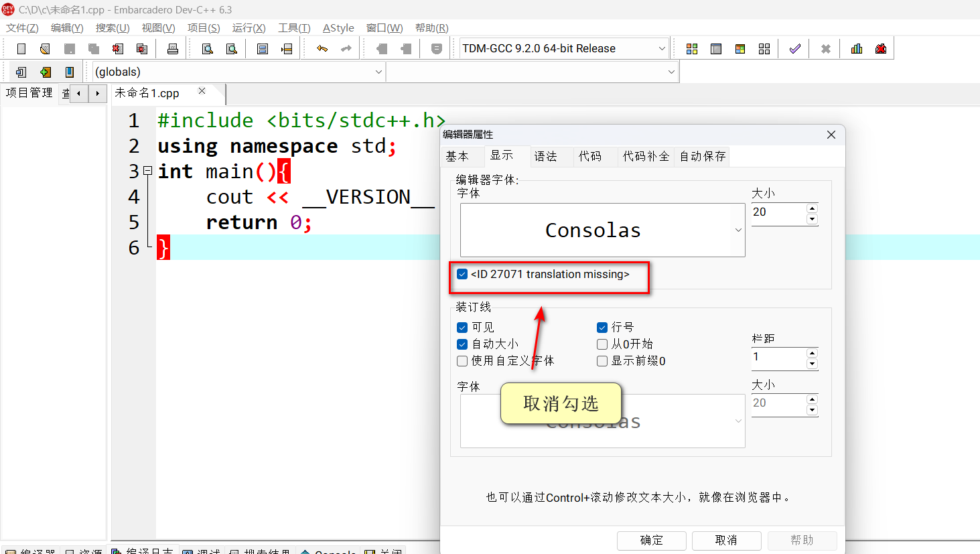Click the Go to function toolbar icon

(263, 49)
